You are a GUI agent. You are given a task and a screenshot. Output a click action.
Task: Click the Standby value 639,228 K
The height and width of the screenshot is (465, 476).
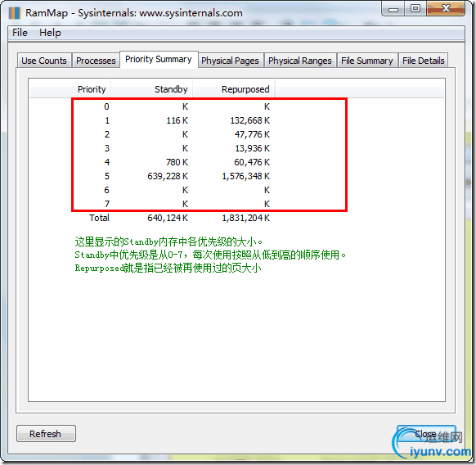[168, 176]
